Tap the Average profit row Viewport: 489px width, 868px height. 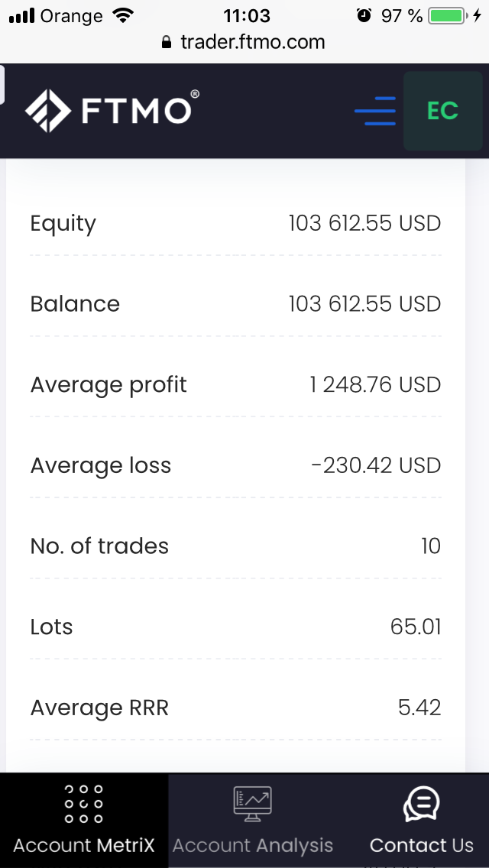pyautogui.click(x=235, y=384)
